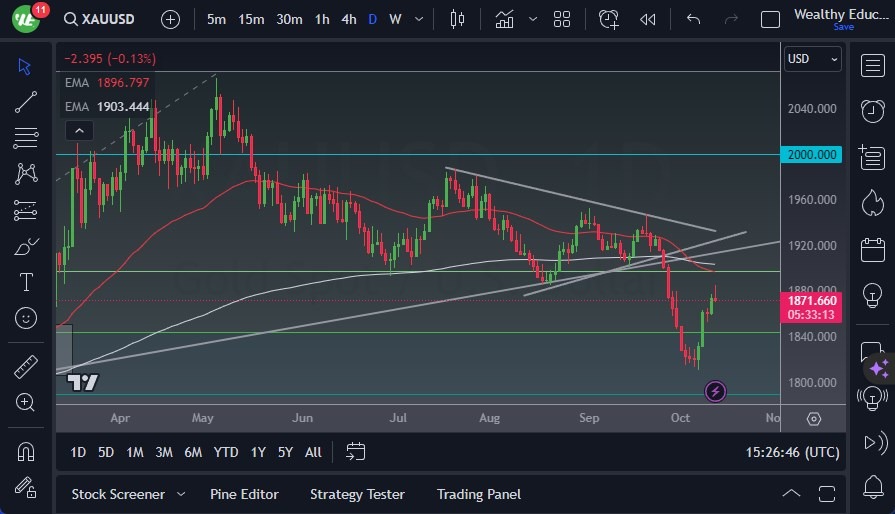The height and width of the screenshot is (514, 895).
Task: Open the Strategy Tester tab
Action: tap(357, 494)
